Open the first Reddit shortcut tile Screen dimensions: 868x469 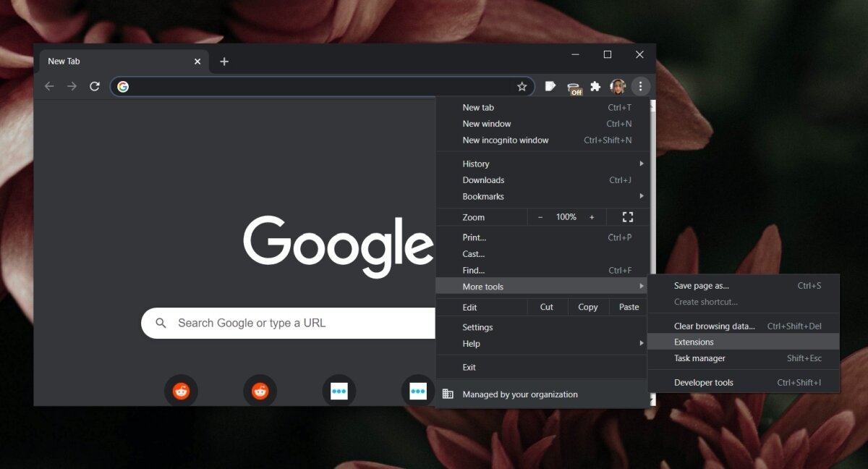[x=181, y=392]
